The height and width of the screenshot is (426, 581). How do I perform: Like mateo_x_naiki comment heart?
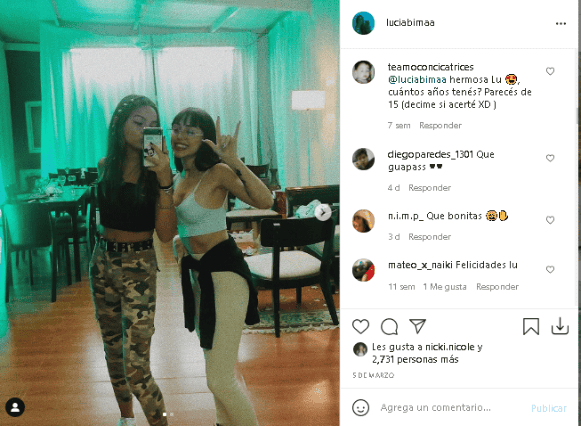(x=550, y=269)
